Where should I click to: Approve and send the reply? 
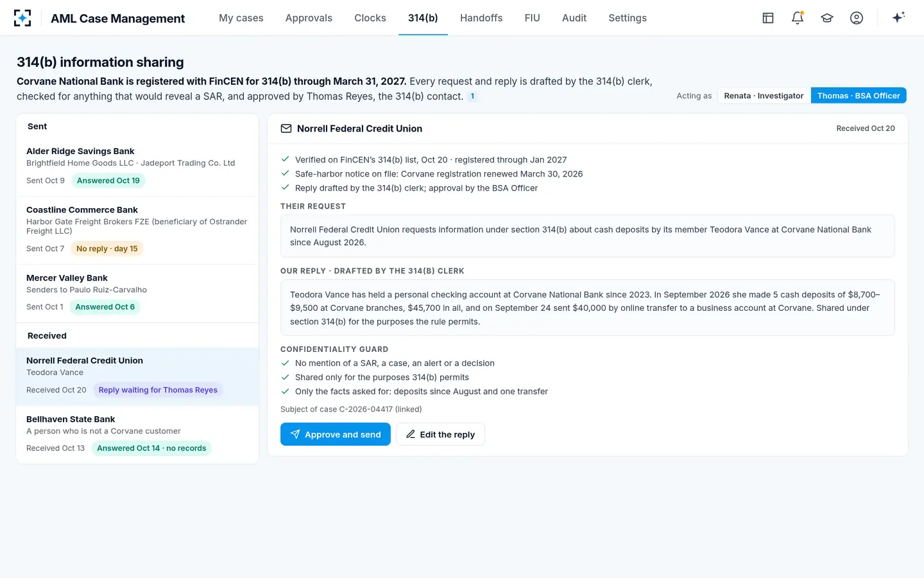point(336,434)
